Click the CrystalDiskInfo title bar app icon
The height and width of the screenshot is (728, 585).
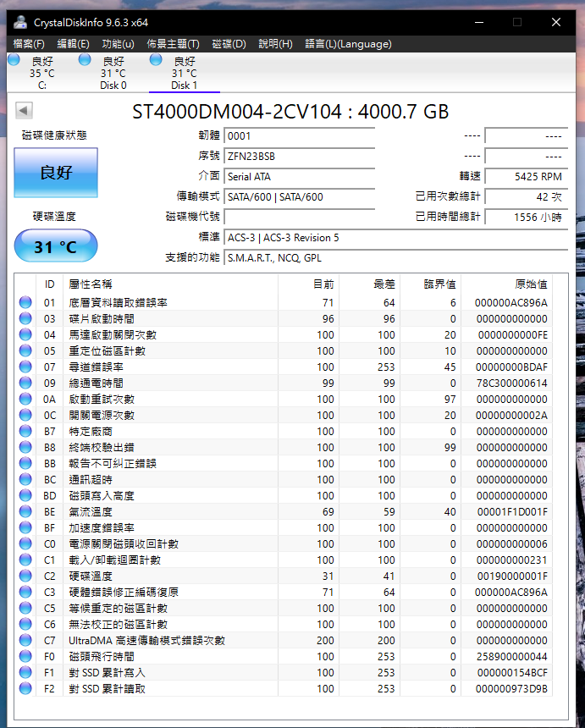pyautogui.click(x=20, y=22)
